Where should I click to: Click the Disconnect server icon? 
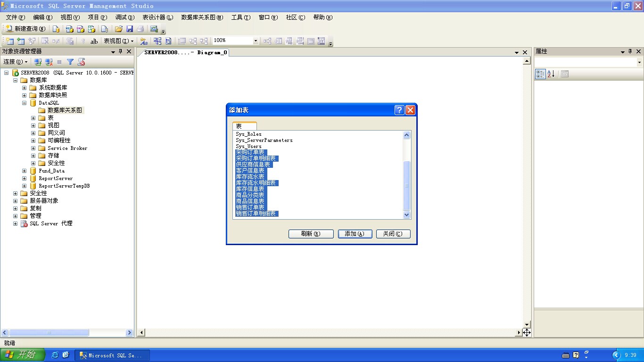[49, 62]
